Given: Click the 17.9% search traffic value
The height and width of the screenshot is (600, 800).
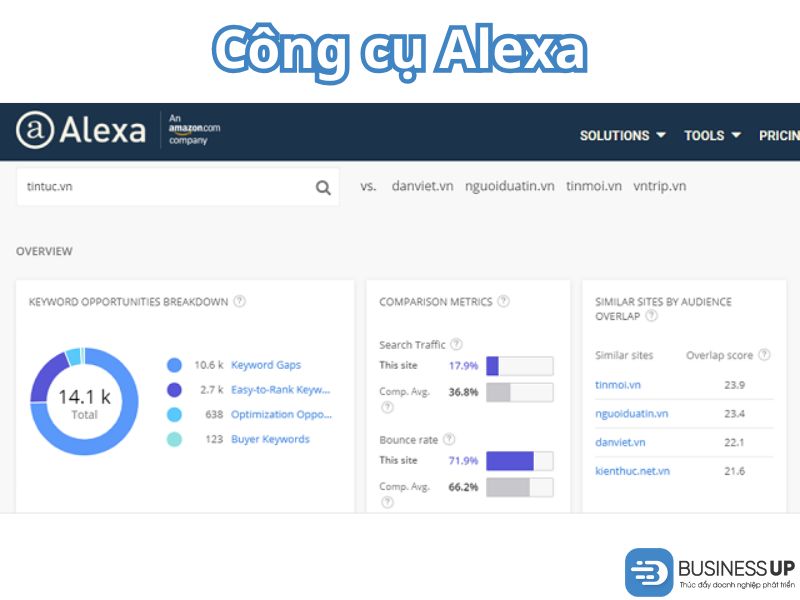Looking at the screenshot, I should pos(463,365).
